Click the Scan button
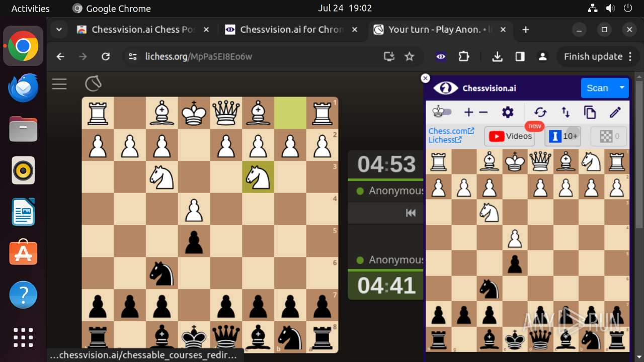 point(597,88)
